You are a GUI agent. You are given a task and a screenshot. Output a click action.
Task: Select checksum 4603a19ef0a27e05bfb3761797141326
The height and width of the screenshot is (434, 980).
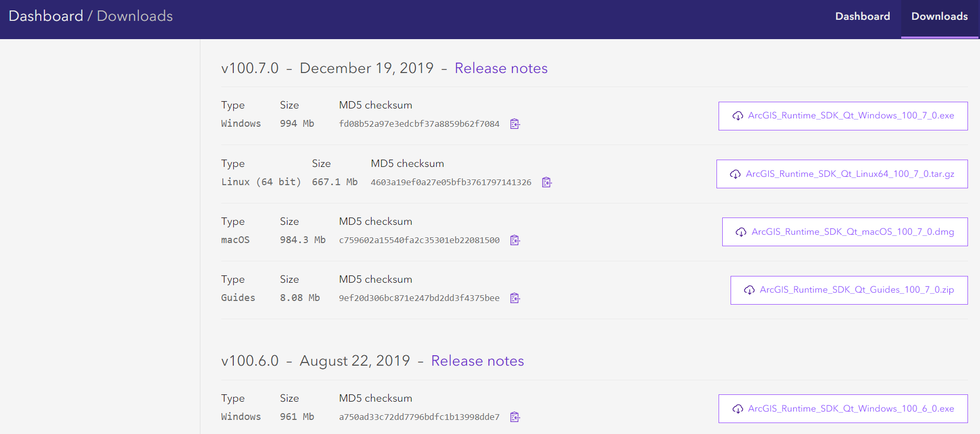(x=451, y=182)
